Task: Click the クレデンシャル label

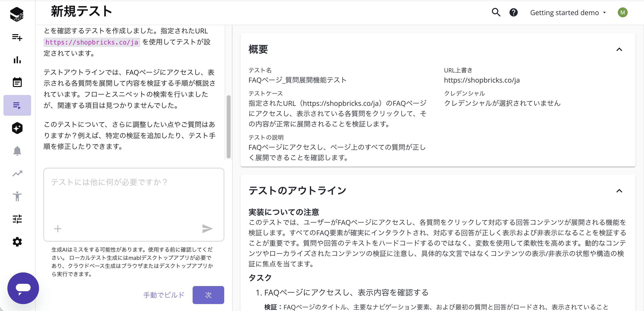Action: coord(464,93)
